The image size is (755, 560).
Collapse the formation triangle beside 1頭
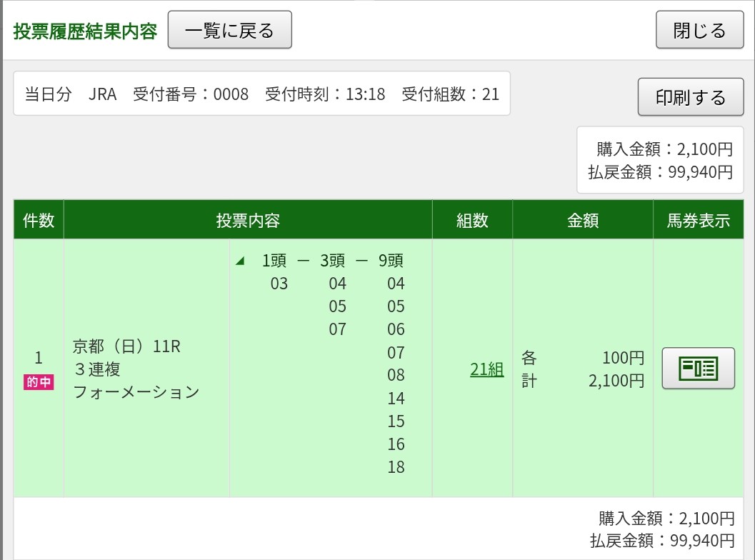click(x=240, y=261)
